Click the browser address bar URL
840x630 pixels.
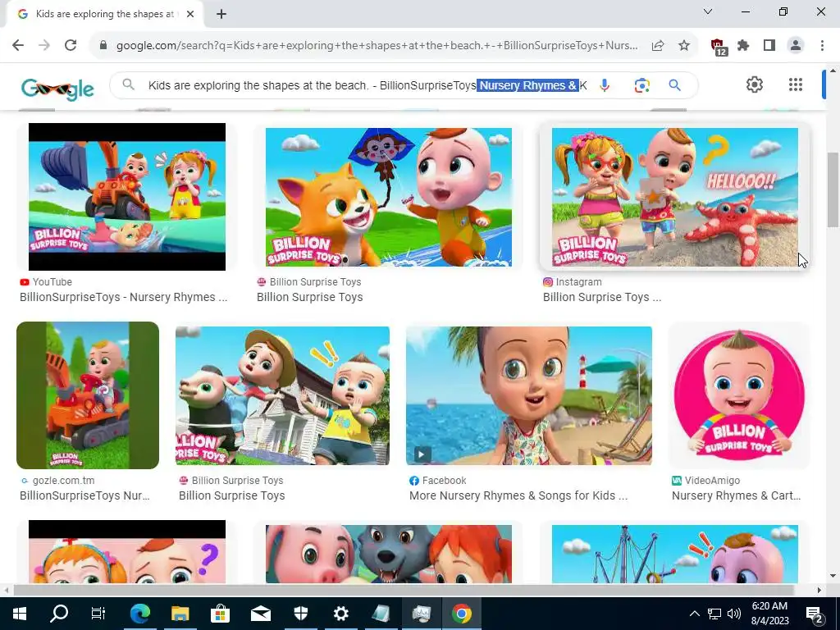tap(377, 46)
